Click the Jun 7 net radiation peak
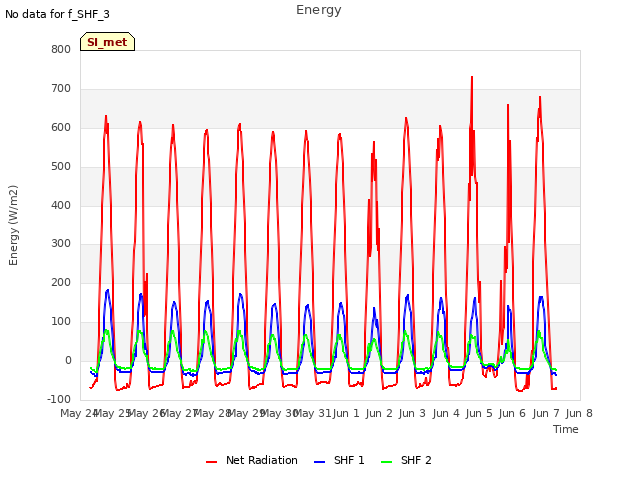This screenshot has width=640, height=480. pos(540,98)
